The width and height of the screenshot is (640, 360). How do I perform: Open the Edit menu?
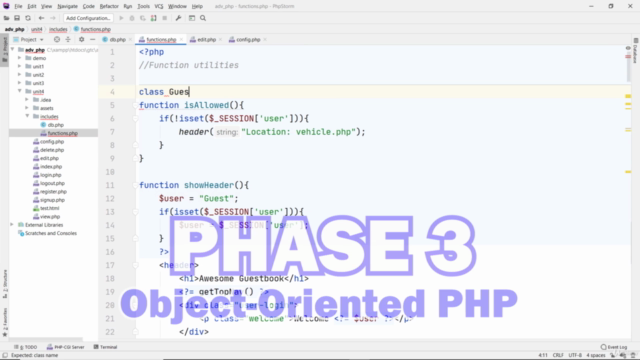pyautogui.click(x=32, y=6)
